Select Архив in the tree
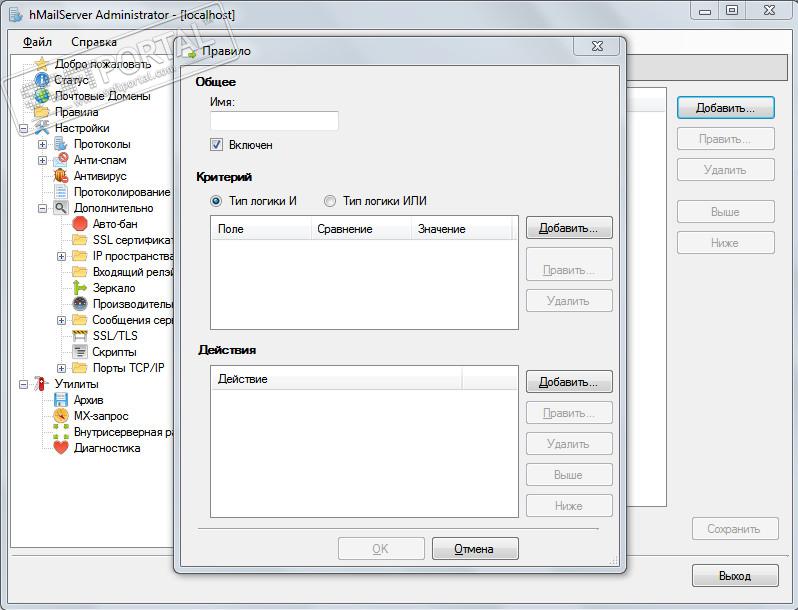Viewport: 798px width, 610px height. [89, 400]
